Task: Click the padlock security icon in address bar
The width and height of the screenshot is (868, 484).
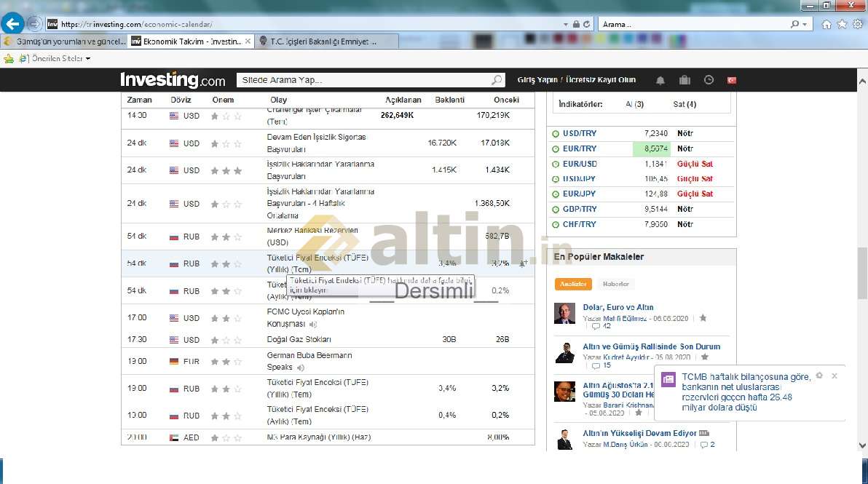Action: (x=576, y=24)
